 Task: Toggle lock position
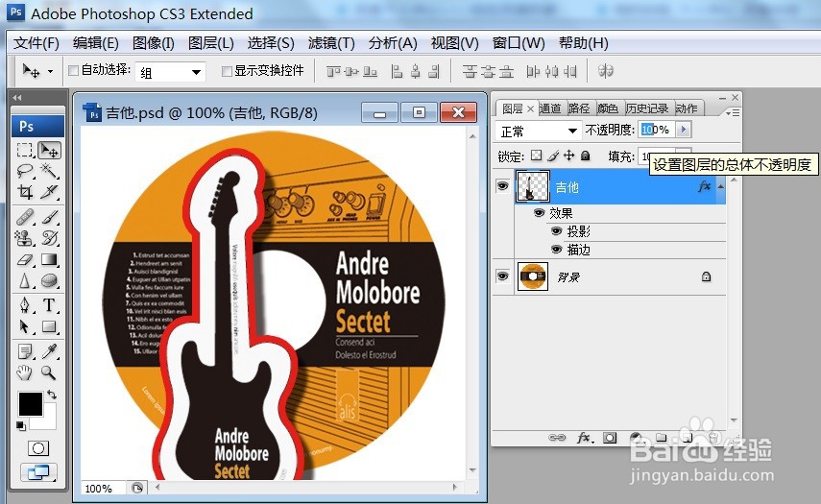pyautogui.click(x=569, y=156)
